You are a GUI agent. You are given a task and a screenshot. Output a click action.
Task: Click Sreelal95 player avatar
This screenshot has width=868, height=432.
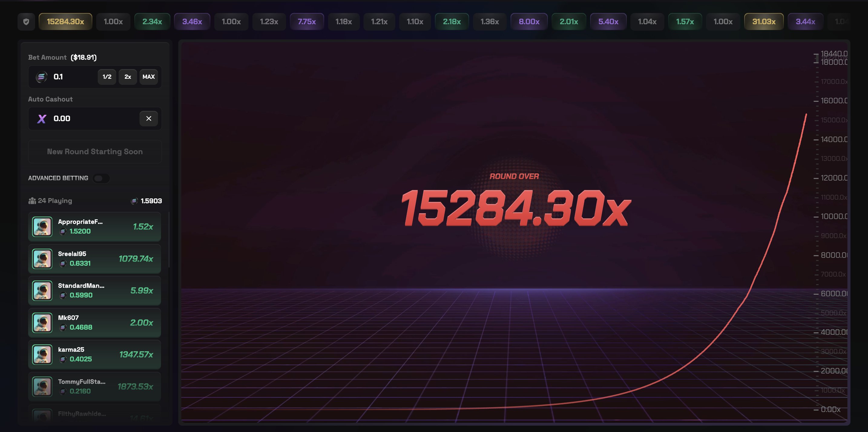tap(42, 259)
